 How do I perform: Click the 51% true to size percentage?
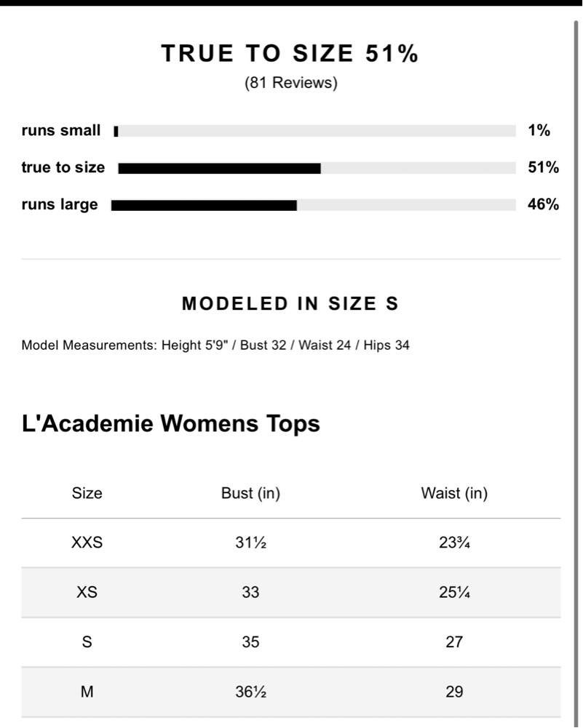click(x=543, y=167)
